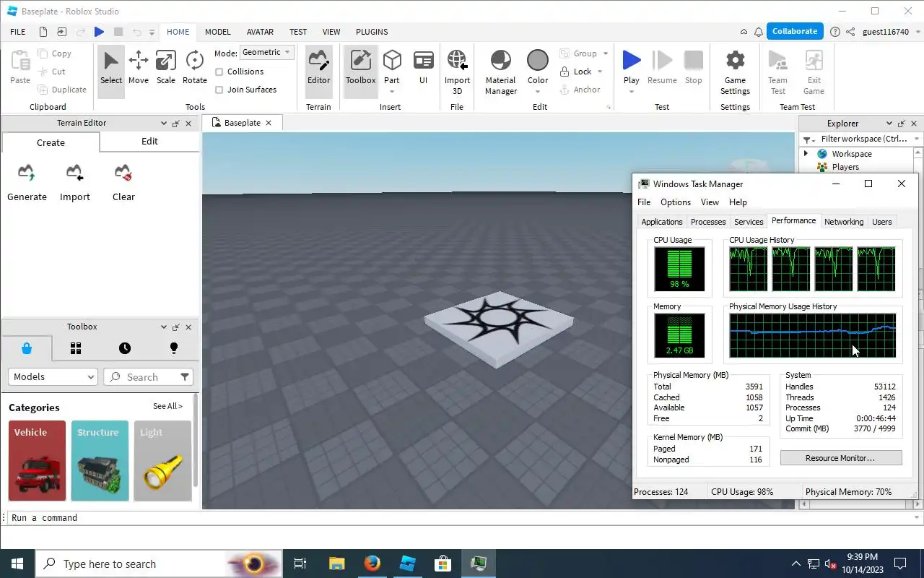Screen dimensions: 924x578
Task: Open the Edit tab in Terrain Editor
Action: point(149,142)
